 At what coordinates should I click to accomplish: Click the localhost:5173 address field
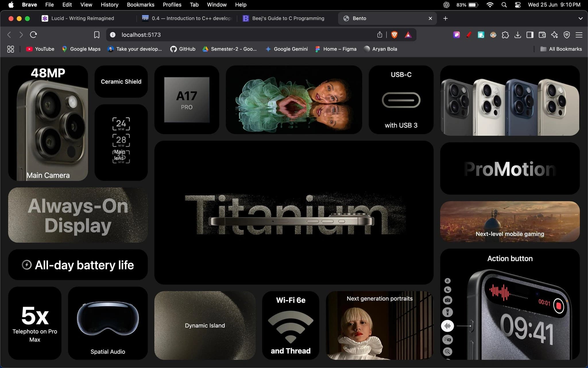pyautogui.click(x=241, y=35)
